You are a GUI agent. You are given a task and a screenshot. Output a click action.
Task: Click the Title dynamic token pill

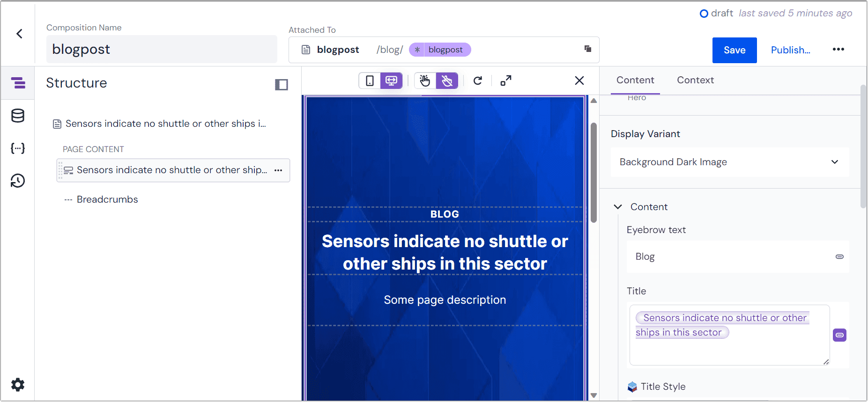722,325
